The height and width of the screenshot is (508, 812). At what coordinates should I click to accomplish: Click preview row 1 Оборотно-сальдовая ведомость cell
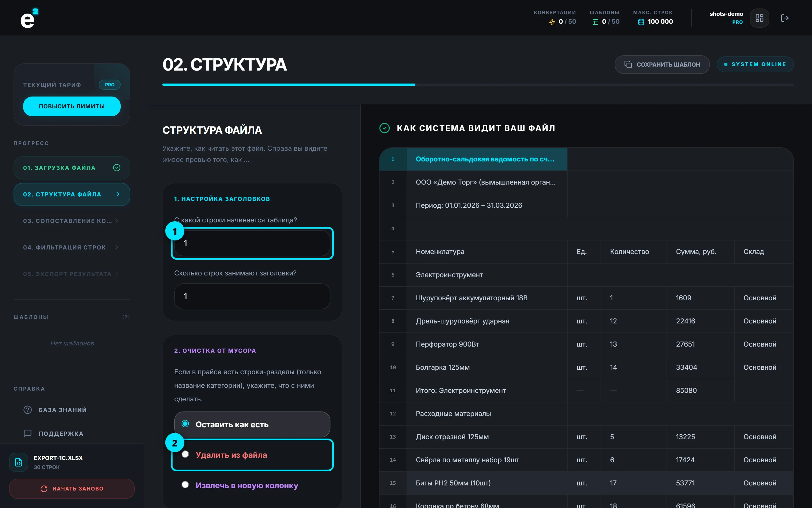click(487, 159)
